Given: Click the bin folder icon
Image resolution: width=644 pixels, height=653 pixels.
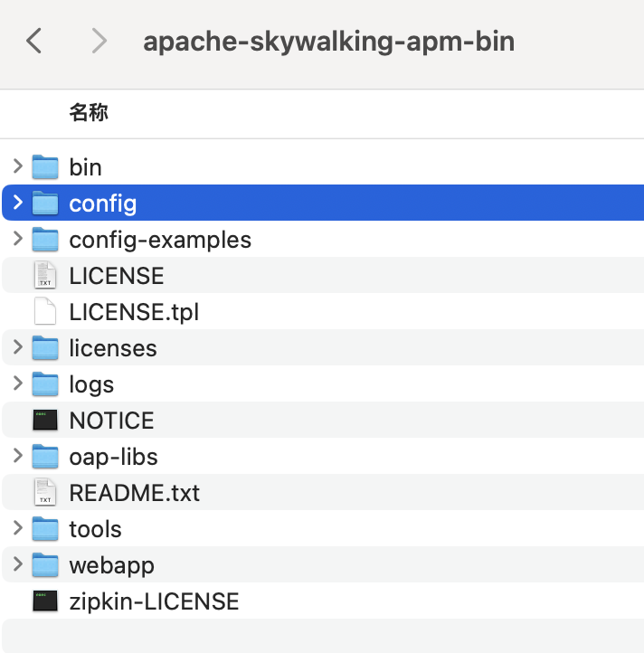Looking at the screenshot, I should pyautogui.click(x=45, y=166).
